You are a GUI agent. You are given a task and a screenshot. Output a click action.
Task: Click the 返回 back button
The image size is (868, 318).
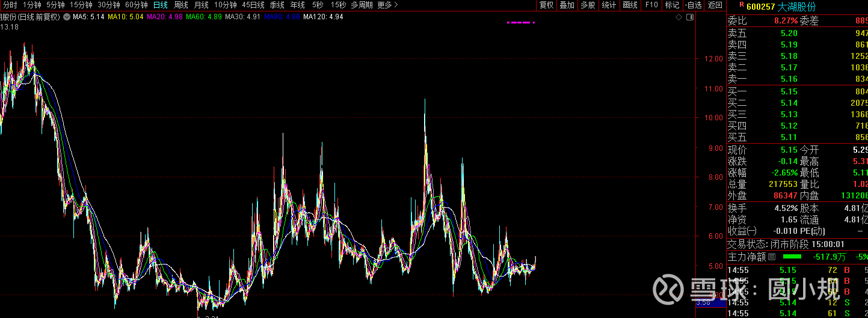715,5
